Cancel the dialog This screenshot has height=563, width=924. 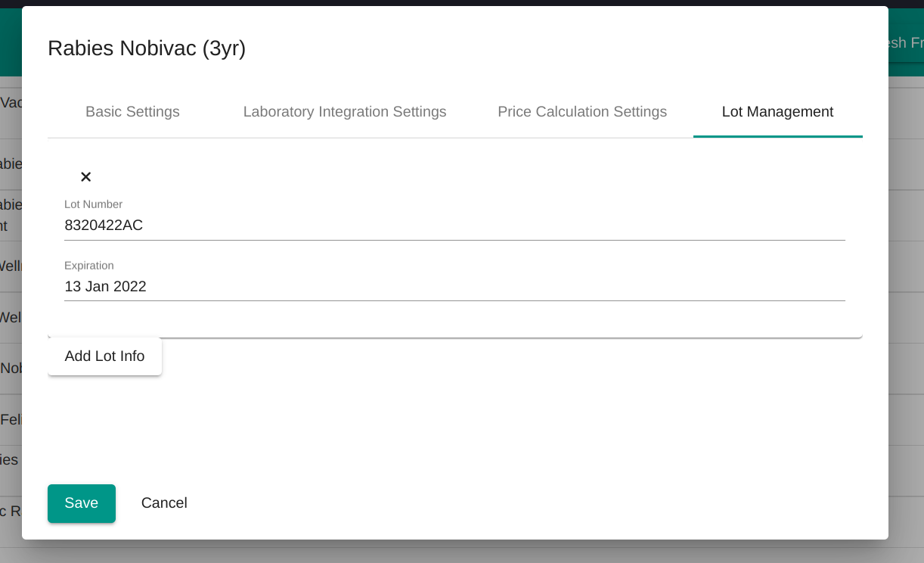coord(164,503)
